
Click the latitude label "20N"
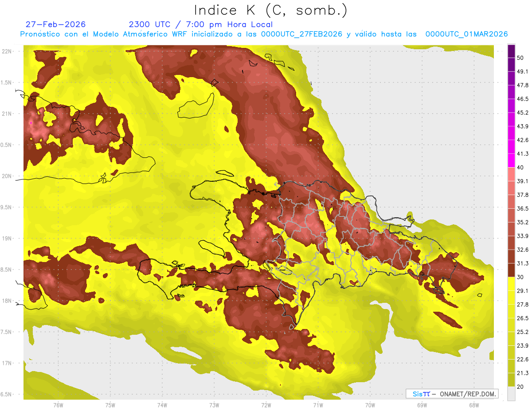pyautogui.click(x=7, y=176)
